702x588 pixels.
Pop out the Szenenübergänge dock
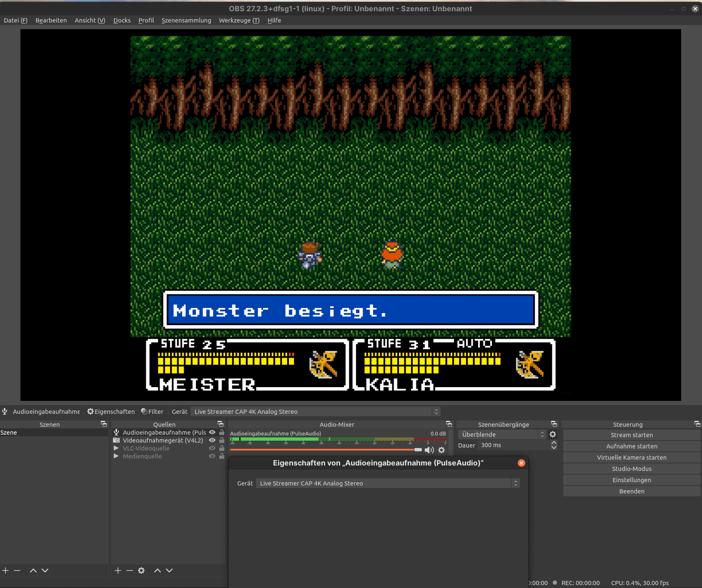pos(554,424)
